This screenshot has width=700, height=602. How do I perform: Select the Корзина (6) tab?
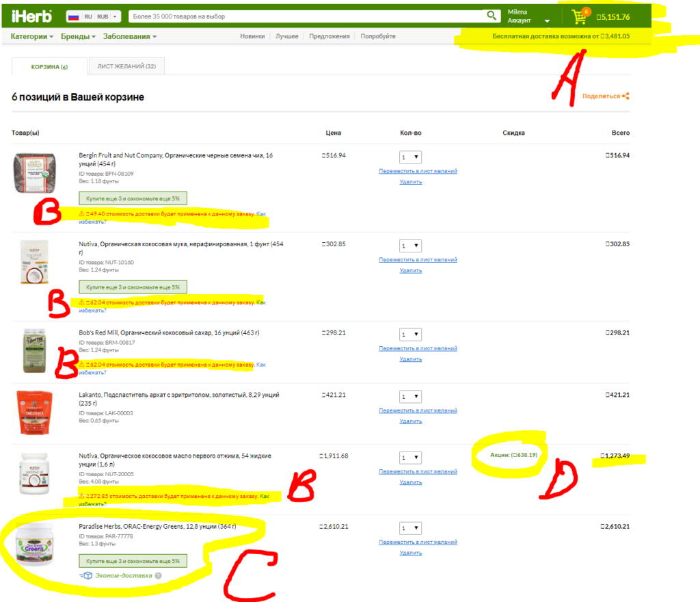[x=49, y=66]
